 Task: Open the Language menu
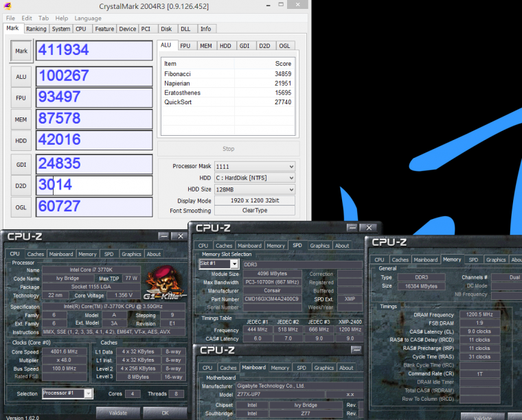[x=87, y=18]
